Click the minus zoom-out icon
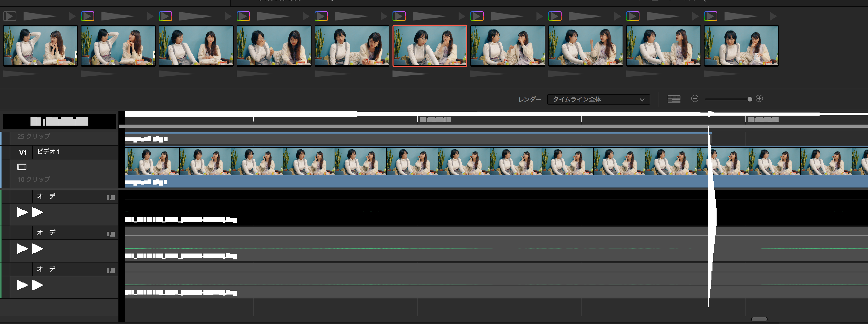This screenshot has width=868, height=324. point(695,98)
